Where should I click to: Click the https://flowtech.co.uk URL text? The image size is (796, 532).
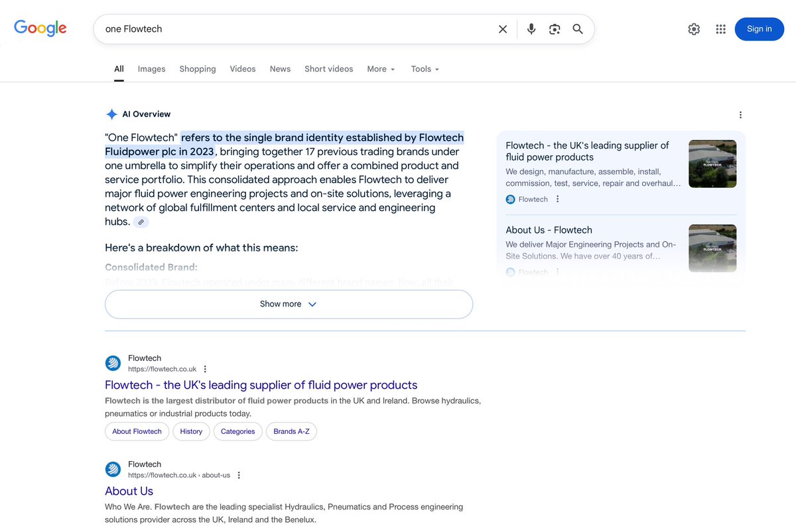pos(162,369)
